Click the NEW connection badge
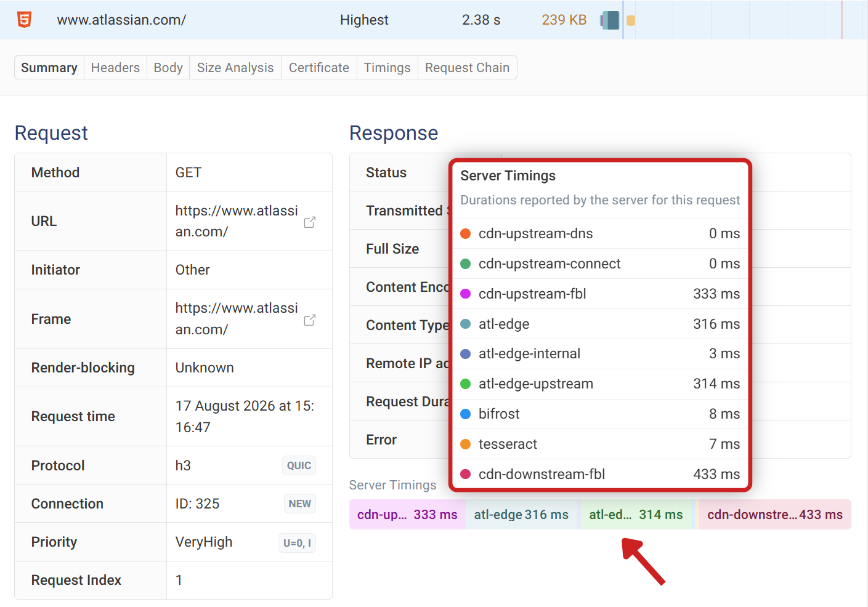Image resolution: width=868 pixels, height=607 pixels. point(300,504)
